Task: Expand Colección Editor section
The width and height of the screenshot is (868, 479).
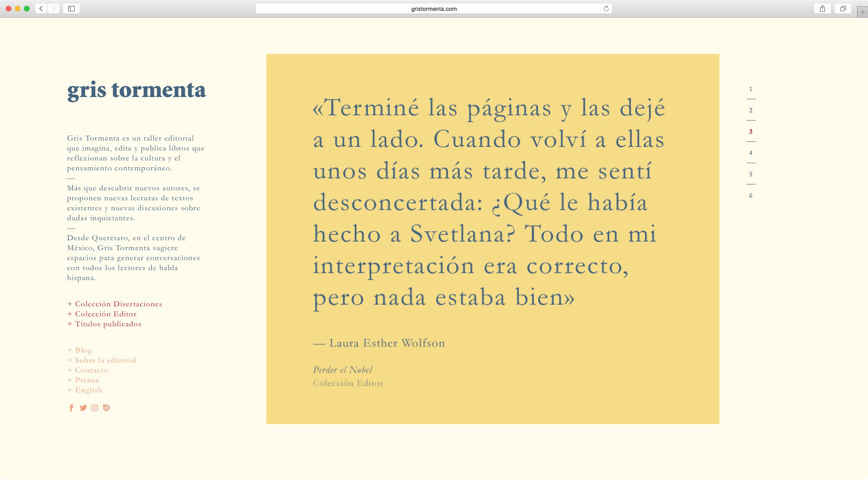Action: point(102,314)
